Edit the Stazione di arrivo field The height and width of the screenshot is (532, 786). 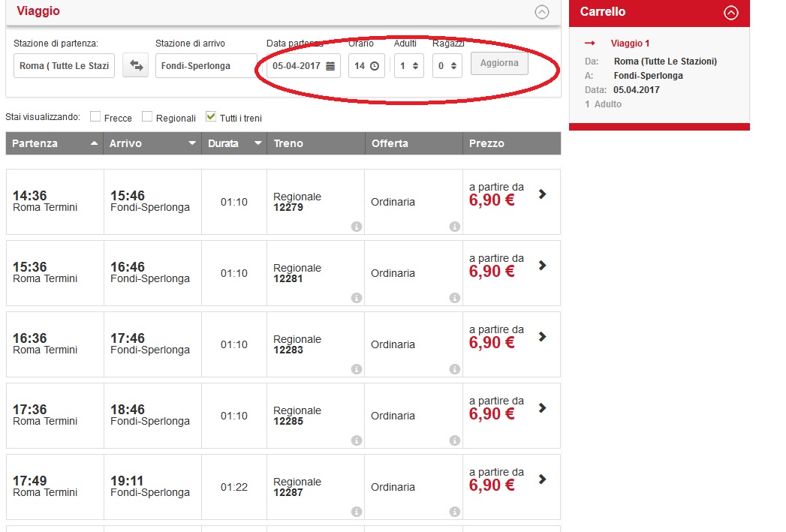pos(206,65)
